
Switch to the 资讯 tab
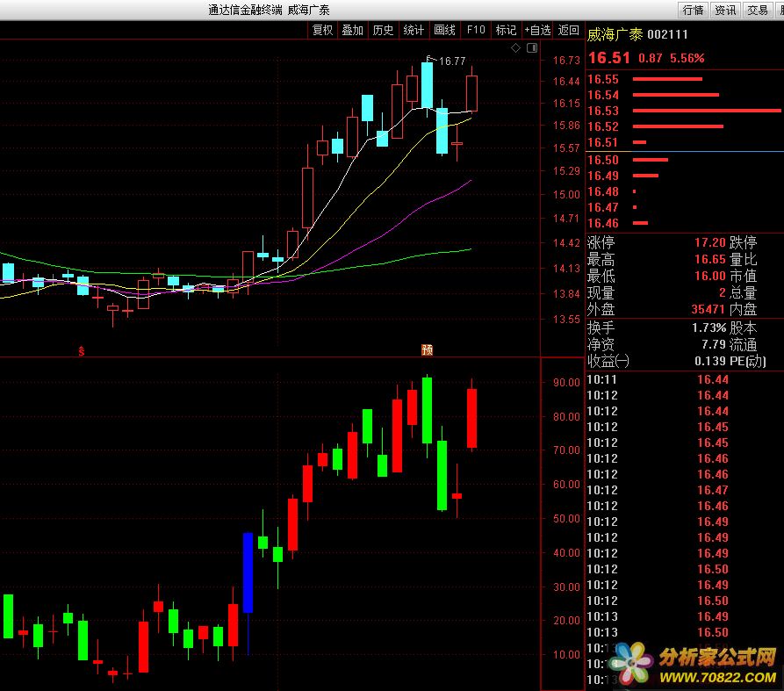click(x=725, y=10)
